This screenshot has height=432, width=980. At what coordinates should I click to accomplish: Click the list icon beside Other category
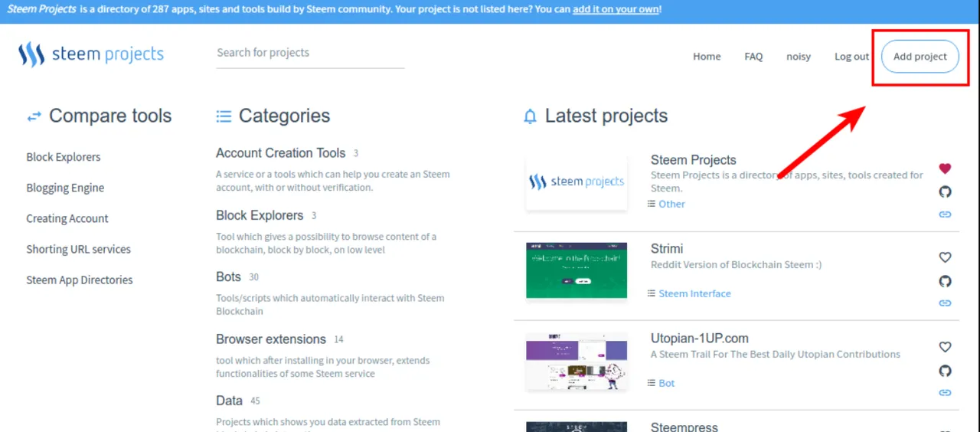[652, 204]
